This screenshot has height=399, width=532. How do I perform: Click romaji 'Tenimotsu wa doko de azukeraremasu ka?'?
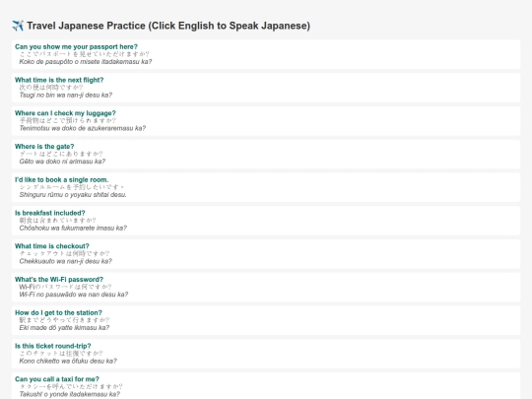(83, 128)
